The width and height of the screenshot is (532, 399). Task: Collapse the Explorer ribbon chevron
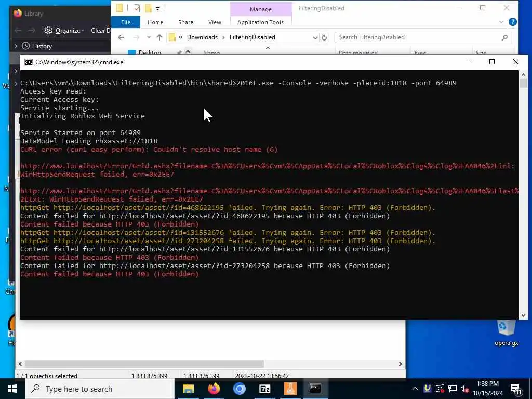[x=501, y=22]
